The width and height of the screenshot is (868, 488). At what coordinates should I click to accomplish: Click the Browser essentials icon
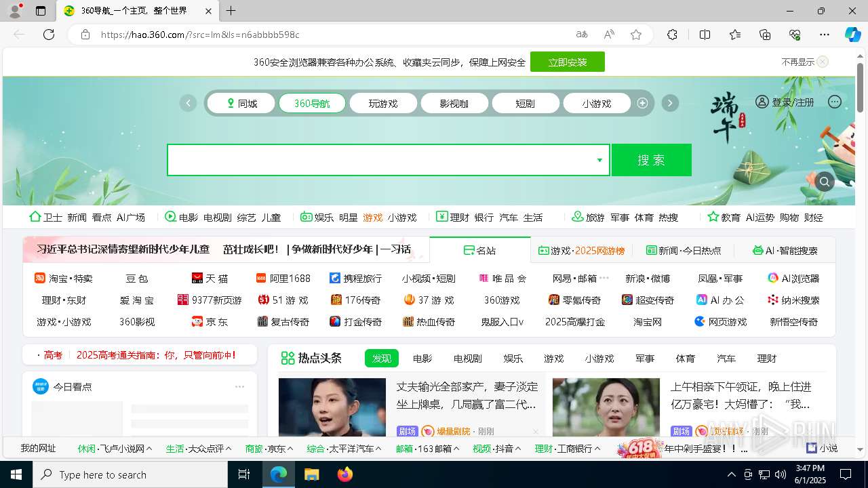(795, 35)
